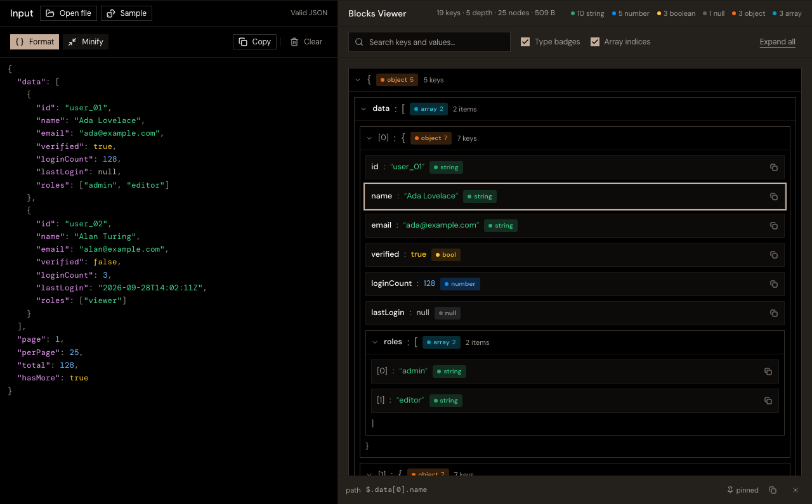Screen dimensions: 812x504
Task: Toggle the Type badges checkbox
Action: [x=525, y=42]
